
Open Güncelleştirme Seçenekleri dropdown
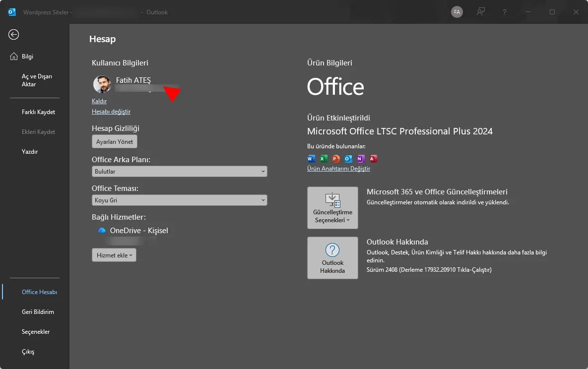pyautogui.click(x=332, y=208)
